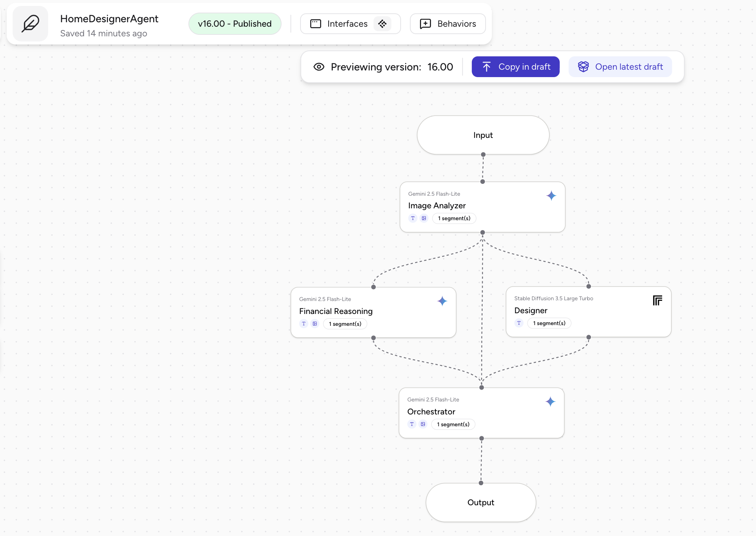Viewport: 756px width, 536px height.
Task: Click Open latest draft button
Action: 620,67
